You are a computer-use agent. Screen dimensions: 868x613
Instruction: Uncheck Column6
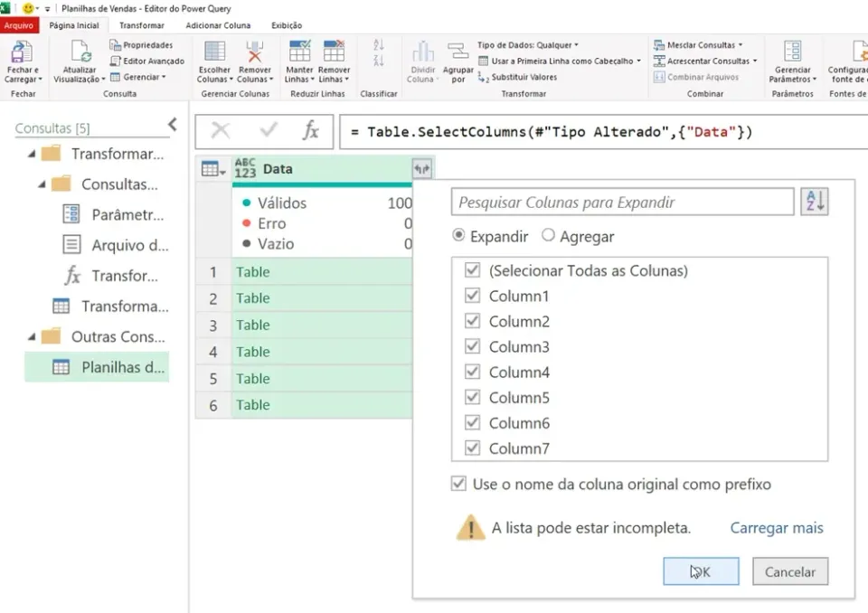tap(472, 422)
